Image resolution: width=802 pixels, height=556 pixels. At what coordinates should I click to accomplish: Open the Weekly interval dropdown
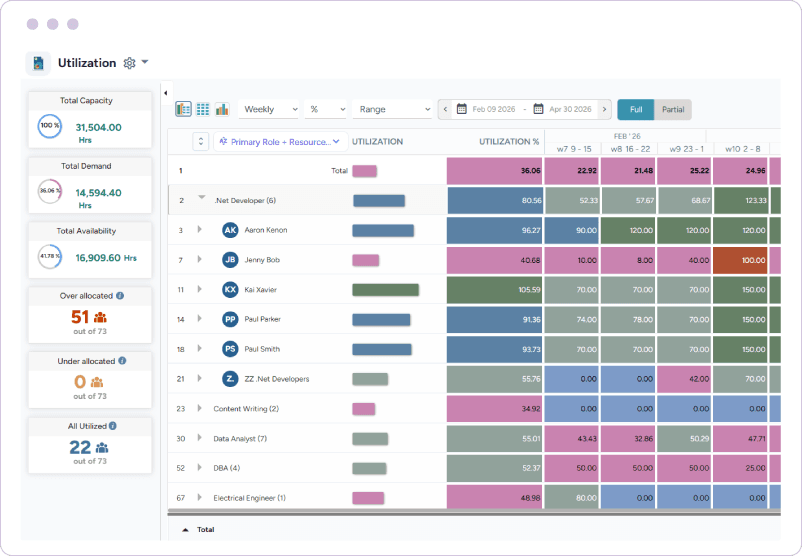(x=269, y=109)
